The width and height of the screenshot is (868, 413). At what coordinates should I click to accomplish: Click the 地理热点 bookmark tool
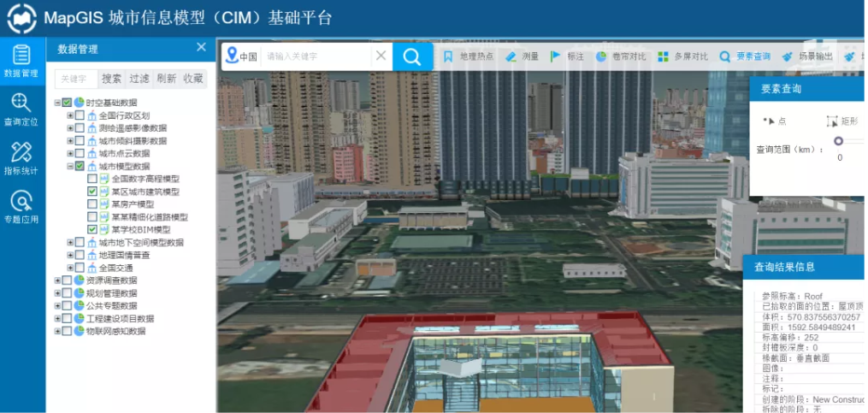click(469, 57)
